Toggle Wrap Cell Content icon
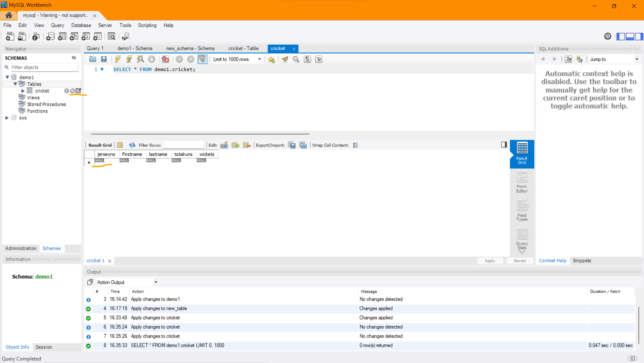 pyautogui.click(x=355, y=145)
